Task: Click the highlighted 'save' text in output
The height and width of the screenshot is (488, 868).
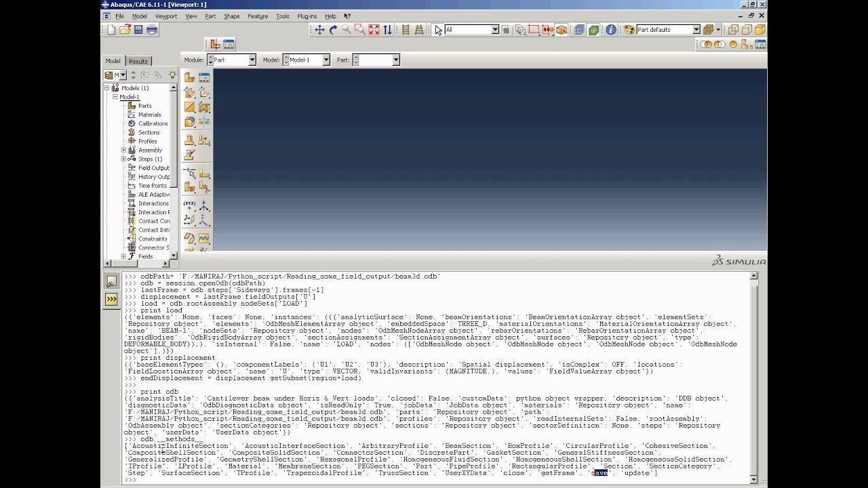Action: click(600, 473)
